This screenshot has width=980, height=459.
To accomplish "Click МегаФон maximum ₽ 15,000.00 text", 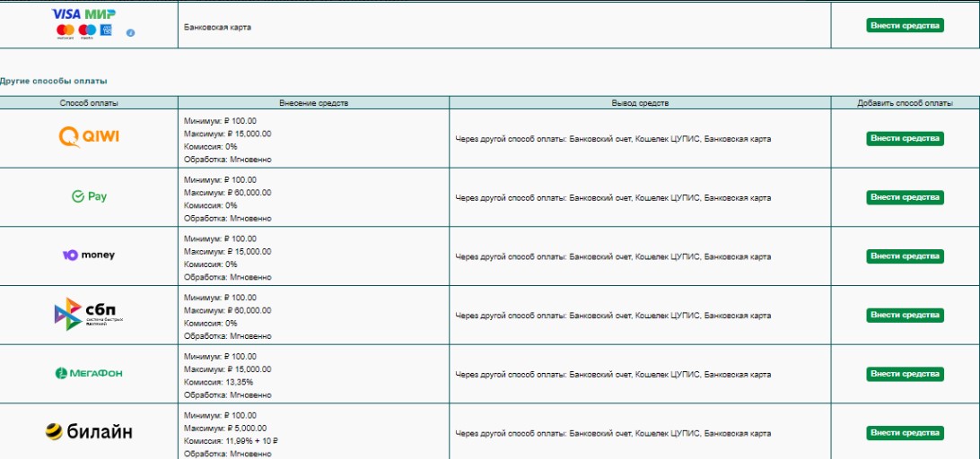I will (x=228, y=369).
